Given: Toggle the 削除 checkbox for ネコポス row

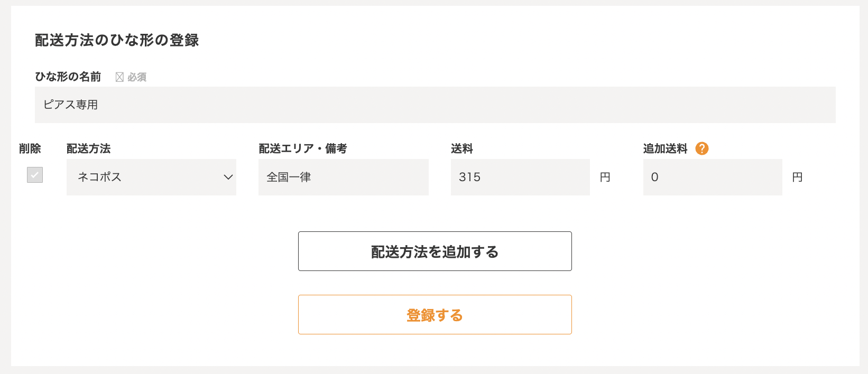Looking at the screenshot, I should (x=35, y=175).
